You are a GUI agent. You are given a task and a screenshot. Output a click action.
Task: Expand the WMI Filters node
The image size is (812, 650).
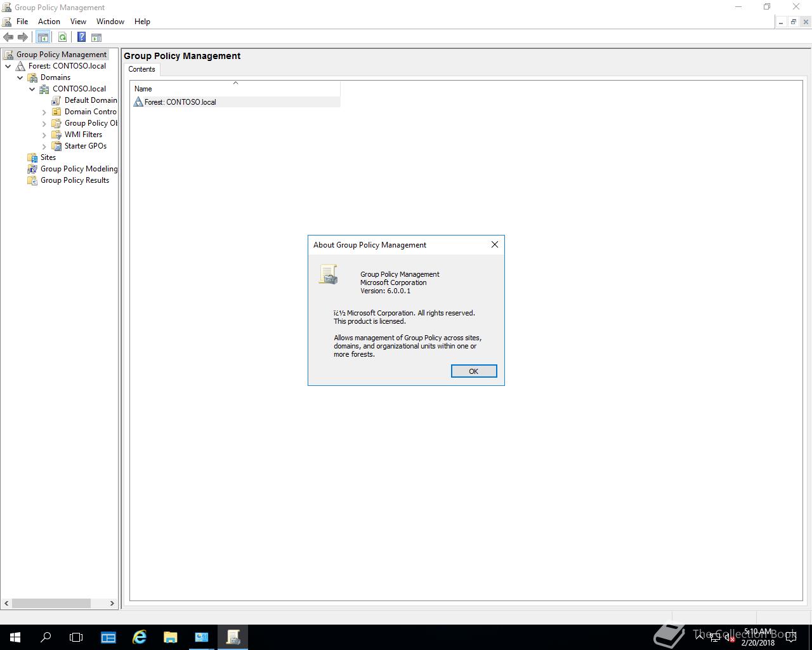click(x=44, y=135)
